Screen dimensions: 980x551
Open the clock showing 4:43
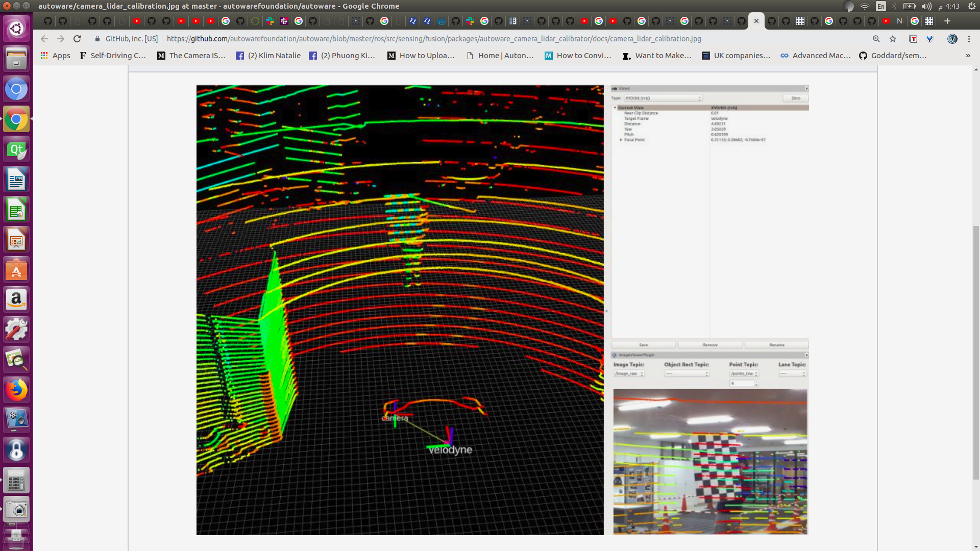949,6
